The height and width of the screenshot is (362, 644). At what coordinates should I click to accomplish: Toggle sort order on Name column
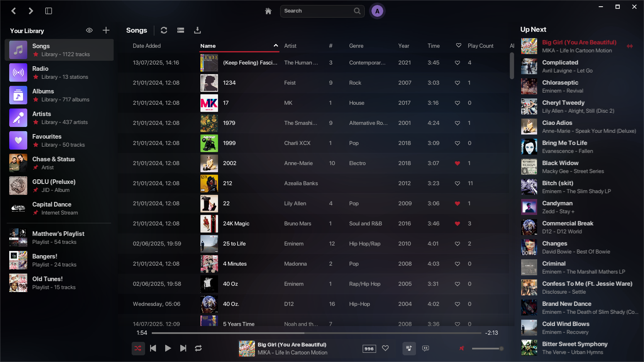(x=239, y=46)
